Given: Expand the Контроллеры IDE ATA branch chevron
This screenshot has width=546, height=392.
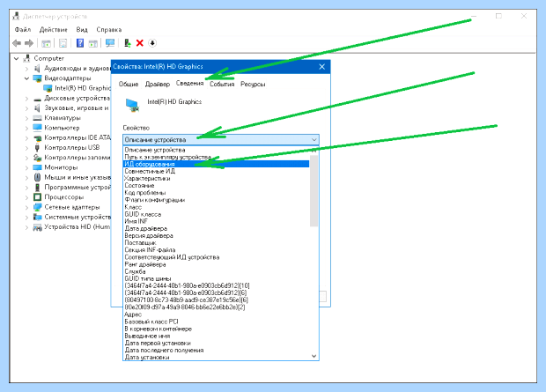Looking at the screenshot, I should 26,138.
